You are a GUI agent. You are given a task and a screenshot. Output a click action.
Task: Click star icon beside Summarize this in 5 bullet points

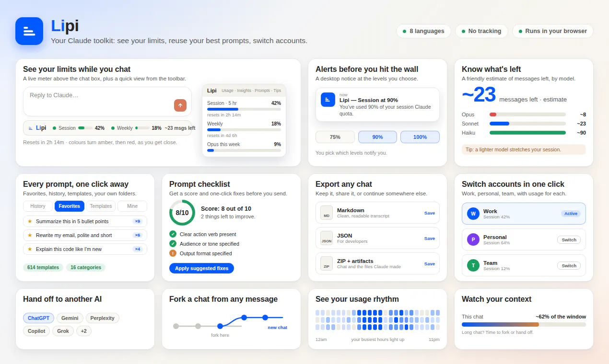tap(30, 221)
